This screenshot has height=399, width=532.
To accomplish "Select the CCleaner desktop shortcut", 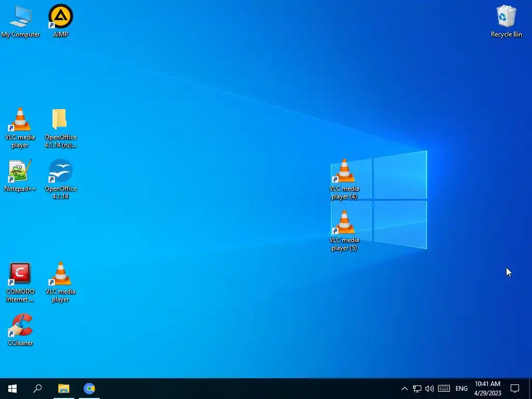I will pos(20,330).
